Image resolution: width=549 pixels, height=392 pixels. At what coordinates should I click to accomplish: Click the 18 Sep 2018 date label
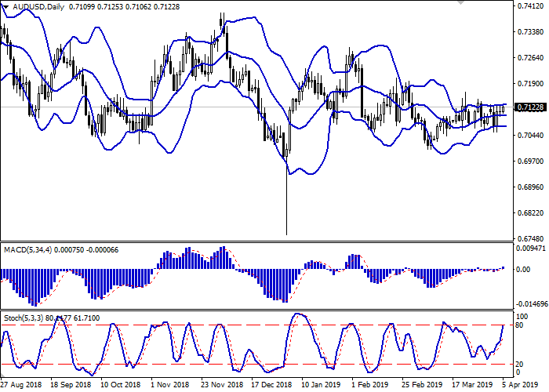70,385
